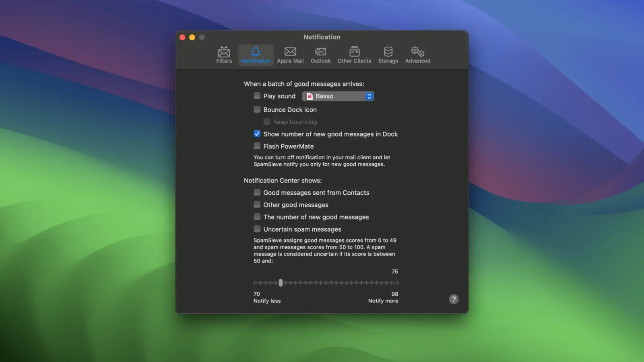Viewport: 644px width, 362px height.
Task: Open the Apple Mail settings pane
Action: pos(290,55)
